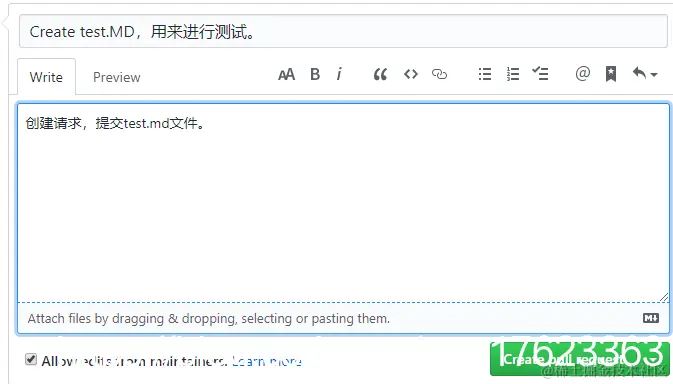Toggle Allow edits from maintainers checkbox

coord(31,359)
